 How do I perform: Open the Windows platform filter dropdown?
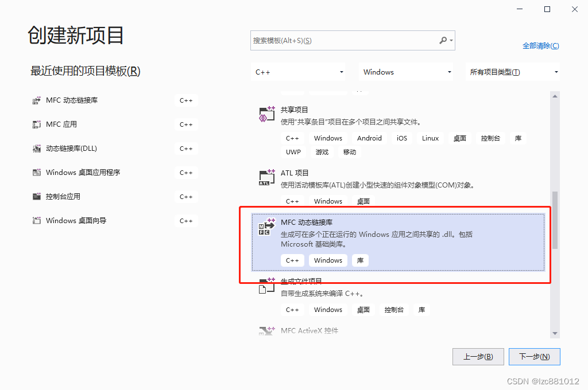406,72
